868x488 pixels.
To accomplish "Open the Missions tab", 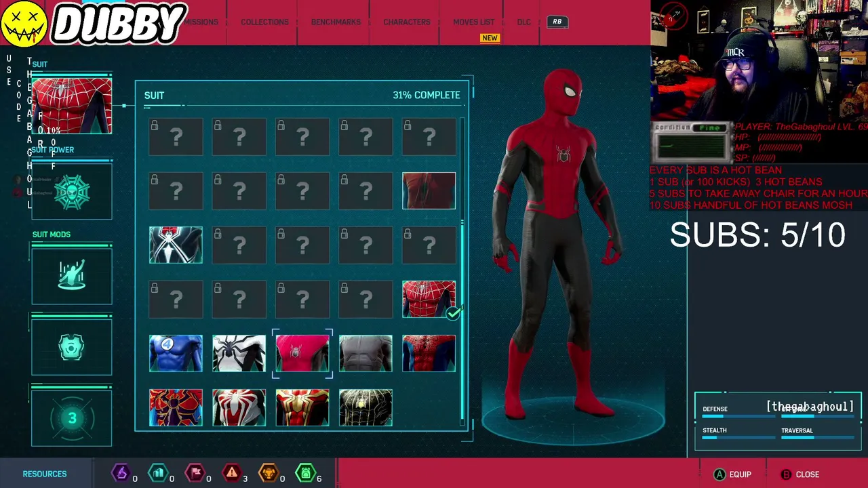I will coord(202,22).
